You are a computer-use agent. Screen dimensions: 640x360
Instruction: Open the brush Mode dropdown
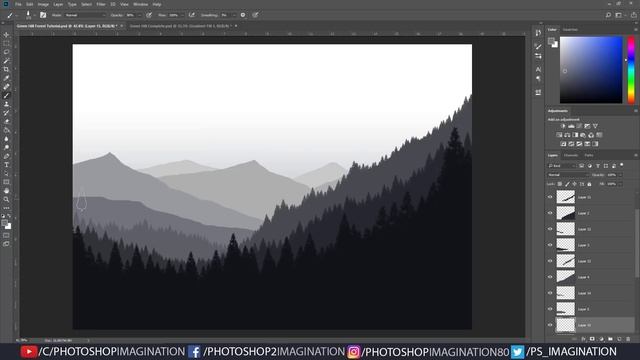point(85,15)
